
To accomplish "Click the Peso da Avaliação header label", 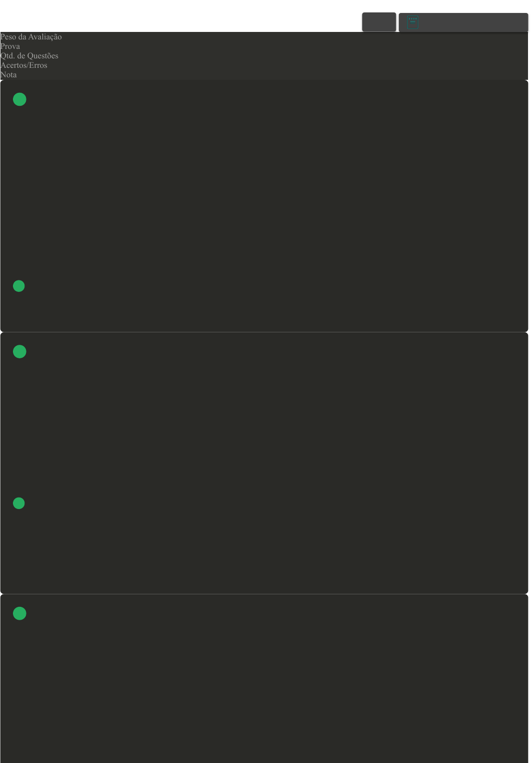I will click(31, 37).
